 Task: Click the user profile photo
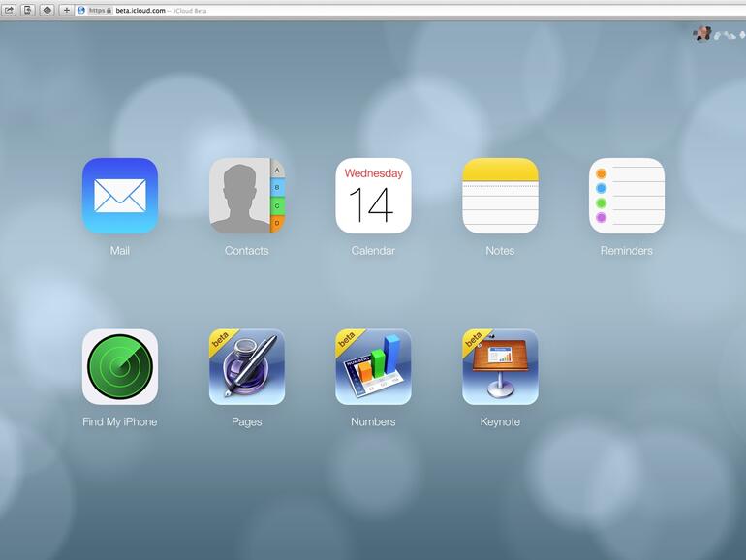click(701, 34)
